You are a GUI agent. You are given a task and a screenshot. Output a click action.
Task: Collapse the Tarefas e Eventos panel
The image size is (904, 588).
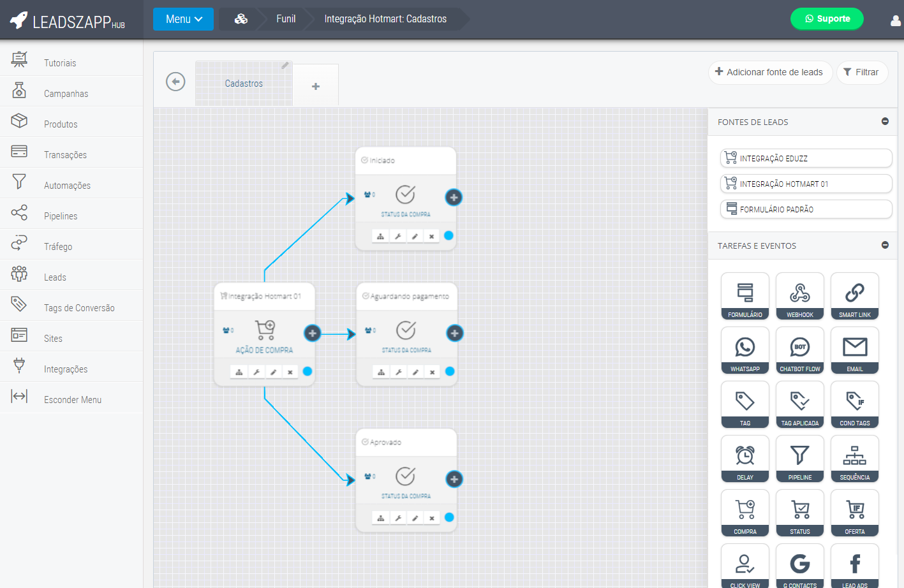pos(885,245)
